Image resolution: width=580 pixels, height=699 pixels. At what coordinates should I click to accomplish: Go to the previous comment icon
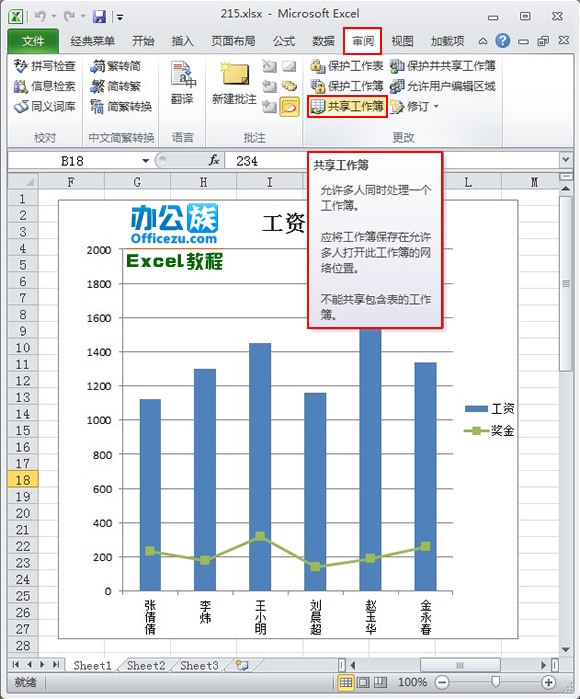click(269, 86)
